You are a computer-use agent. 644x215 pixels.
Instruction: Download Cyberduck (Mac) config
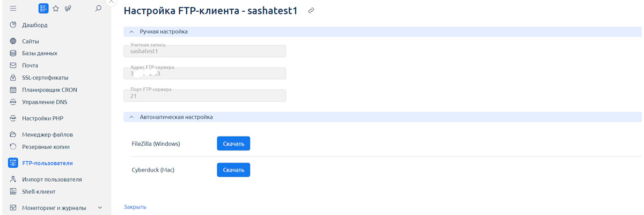click(233, 170)
